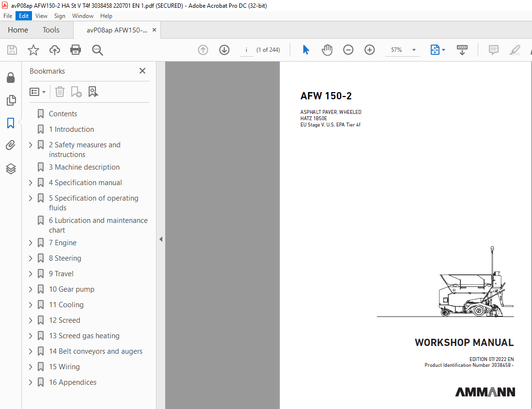532x409 pixels.
Task: Open the scrolling mode tool icon
Action: (x=462, y=50)
